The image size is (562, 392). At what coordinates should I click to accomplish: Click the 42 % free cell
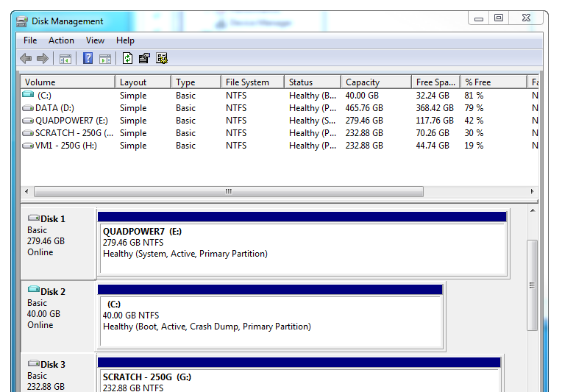point(474,121)
